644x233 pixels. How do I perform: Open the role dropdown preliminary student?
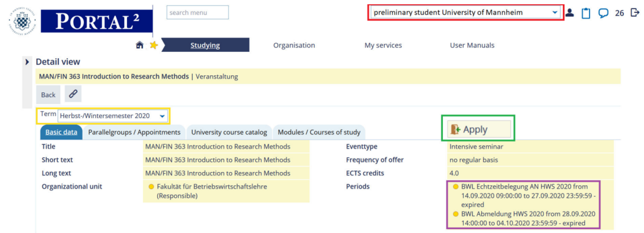point(465,13)
